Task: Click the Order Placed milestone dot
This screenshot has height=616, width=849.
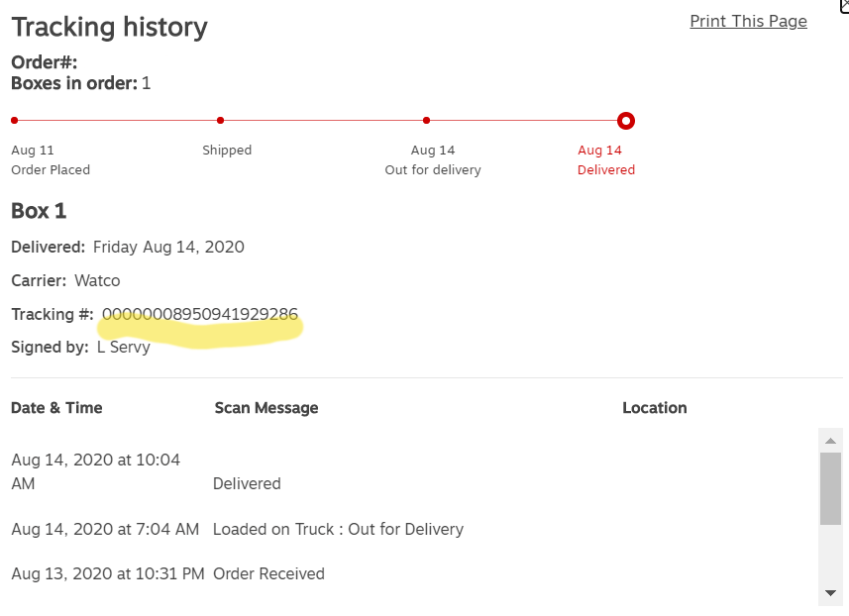Action: tap(13, 120)
